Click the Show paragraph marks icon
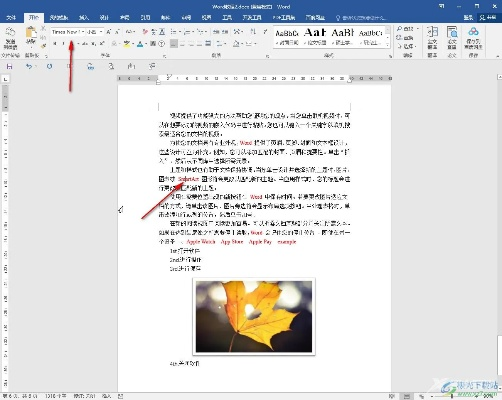This screenshot has width=502, height=400. pos(265,32)
